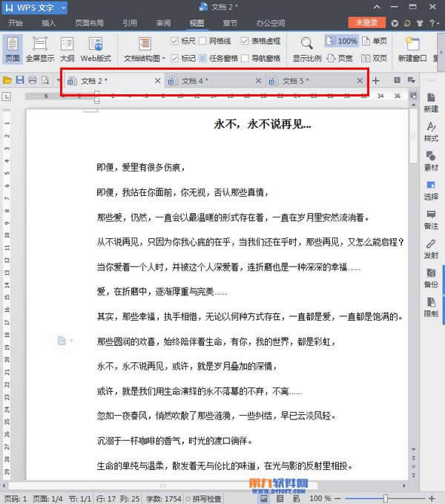Image resolution: width=445 pixels, height=504 pixels.
Task: Open the 备份 backup sidebar panel
Action: [x=431, y=278]
